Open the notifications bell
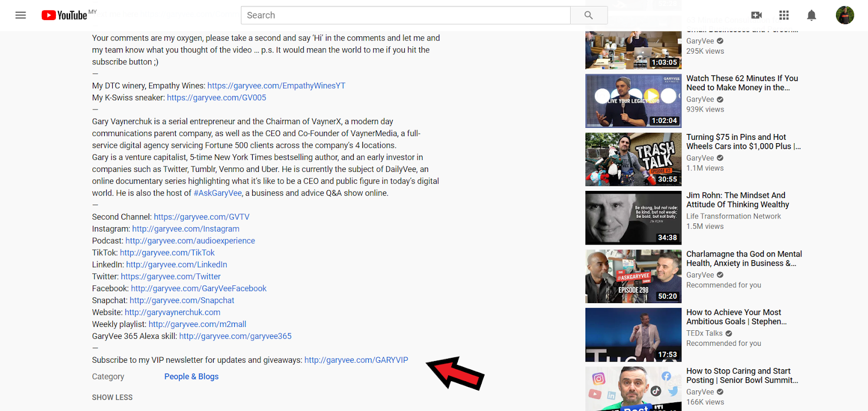Image resolution: width=868 pixels, height=411 pixels. [x=812, y=15]
